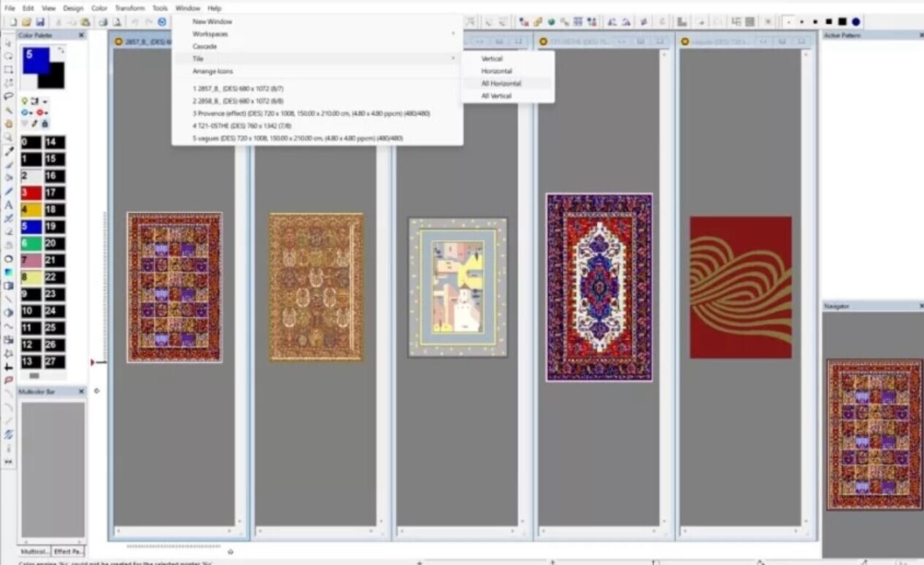The width and height of the screenshot is (924, 565).
Task: Click the Save floppy disk icon
Action: (x=40, y=22)
